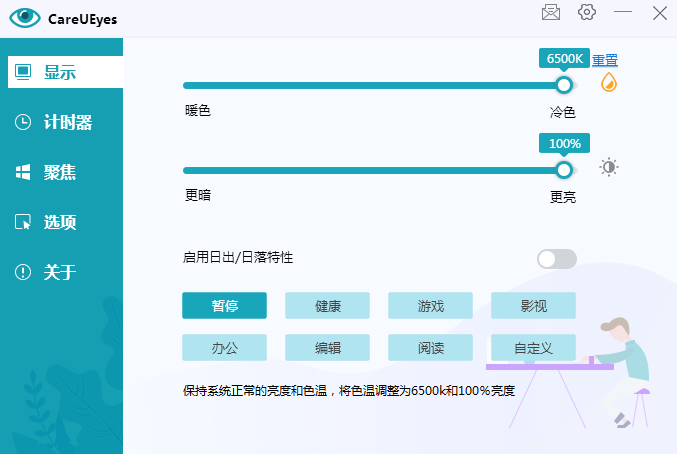The width and height of the screenshot is (677, 454).
Task: Go to the 选项 tab
Action: (61, 222)
